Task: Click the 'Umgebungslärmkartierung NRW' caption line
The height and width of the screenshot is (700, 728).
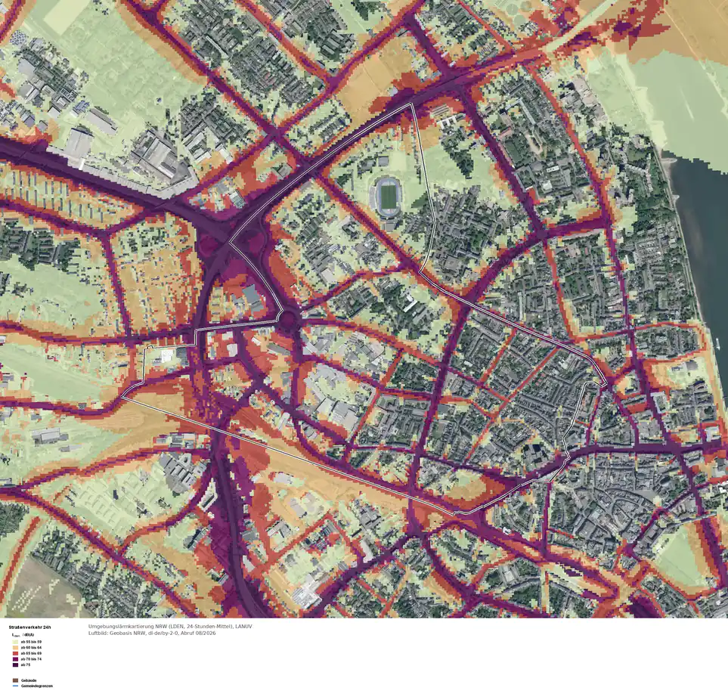Action: [x=170, y=626]
